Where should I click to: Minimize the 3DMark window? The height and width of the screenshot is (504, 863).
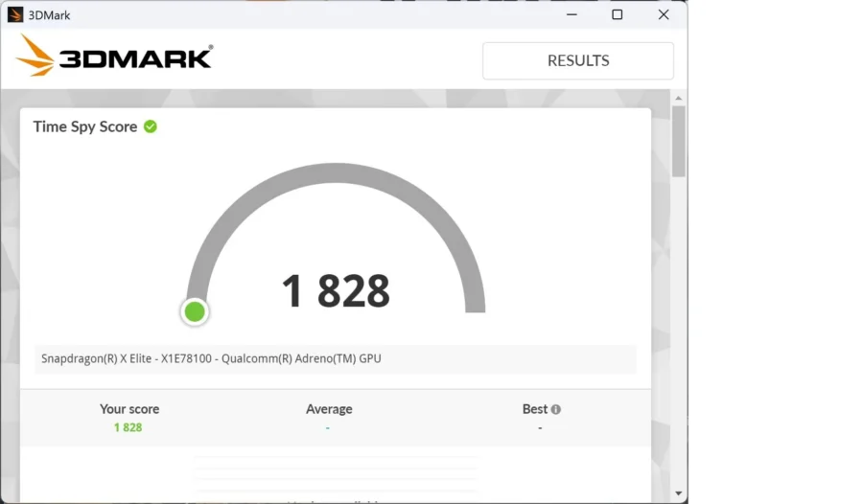click(x=571, y=15)
